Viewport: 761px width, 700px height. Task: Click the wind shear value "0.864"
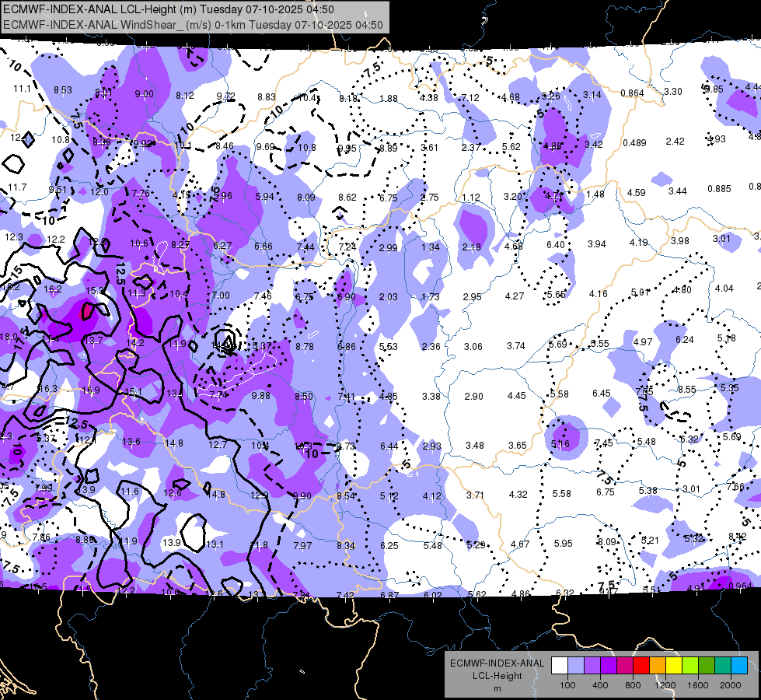[x=633, y=93]
